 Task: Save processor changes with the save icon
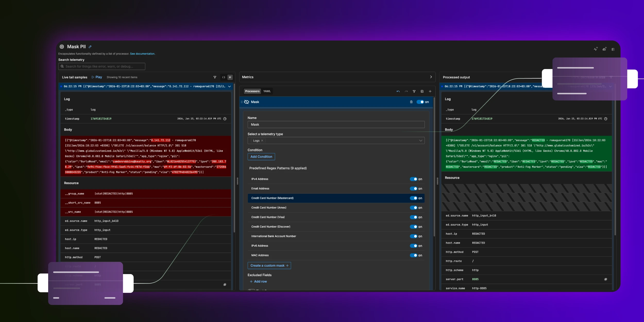422,91
